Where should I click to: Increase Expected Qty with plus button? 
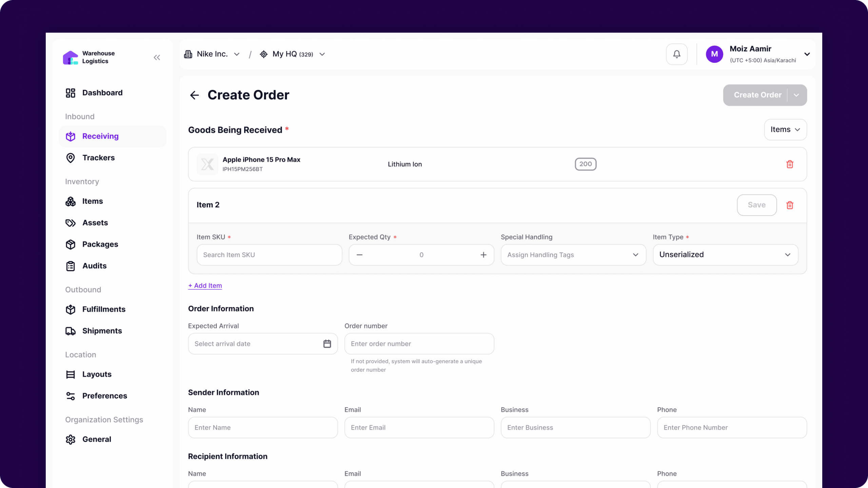[484, 255]
